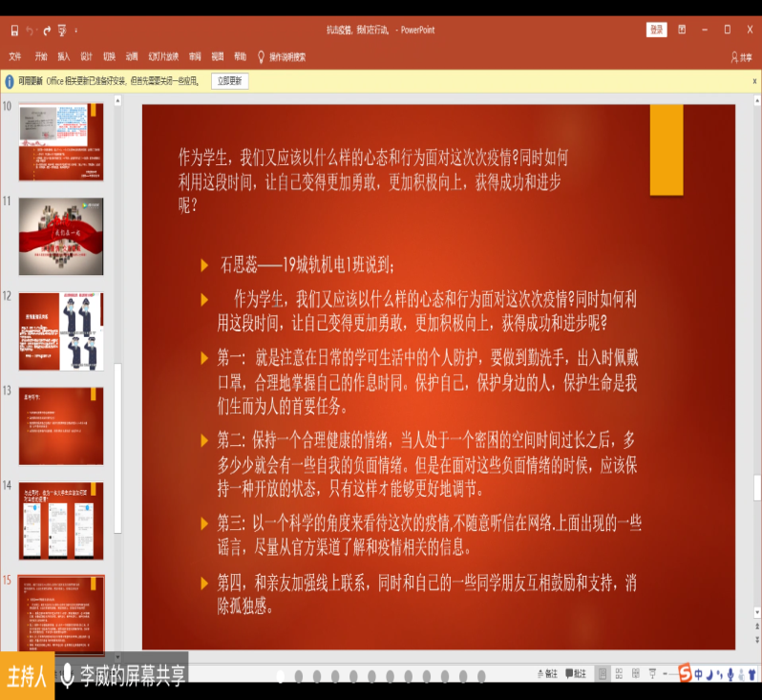Click the Sogou input method S icon

click(685, 674)
